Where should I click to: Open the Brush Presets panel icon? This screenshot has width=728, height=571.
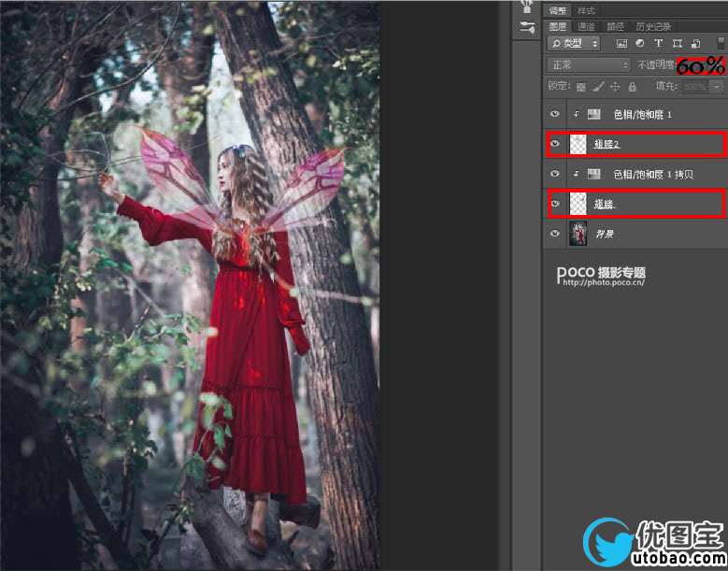pos(527,28)
